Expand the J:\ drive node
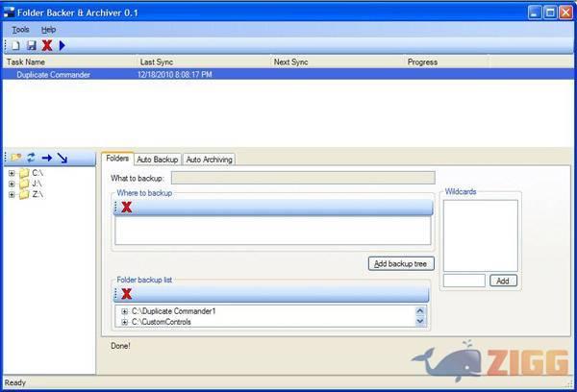 point(12,184)
